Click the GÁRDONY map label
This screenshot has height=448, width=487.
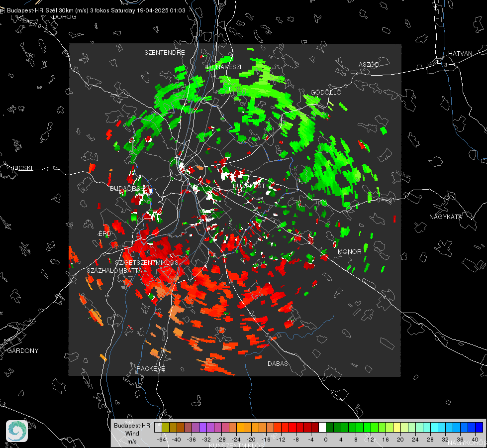[23, 351]
